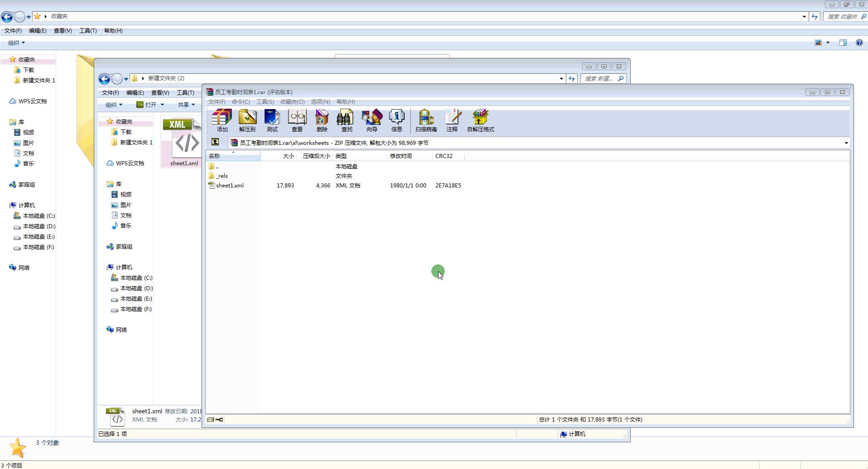Go up one folder level in archive
Image resolution: width=868 pixels, height=469 pixels.
pos(215,142)
